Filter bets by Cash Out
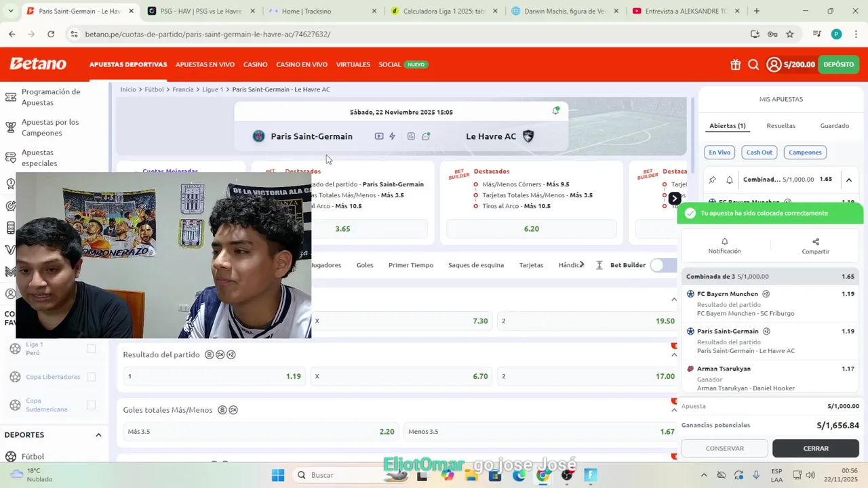Screen dimensions: 868x488 759,152
